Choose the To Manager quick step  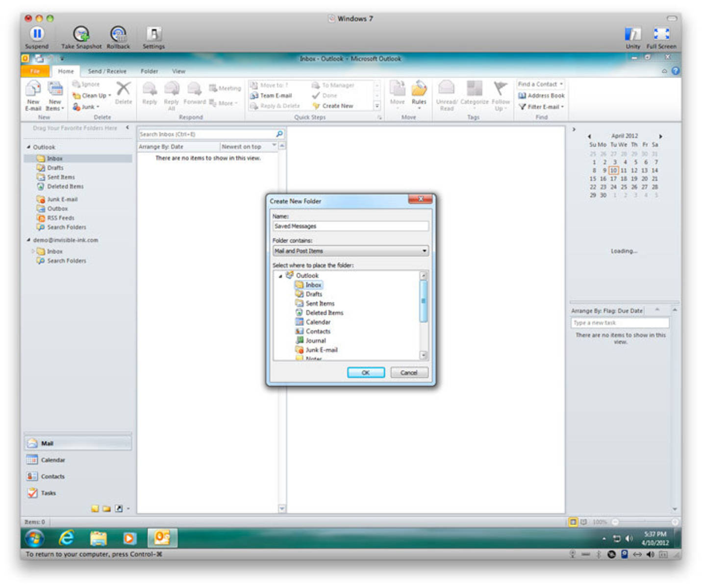pos(333,85)
